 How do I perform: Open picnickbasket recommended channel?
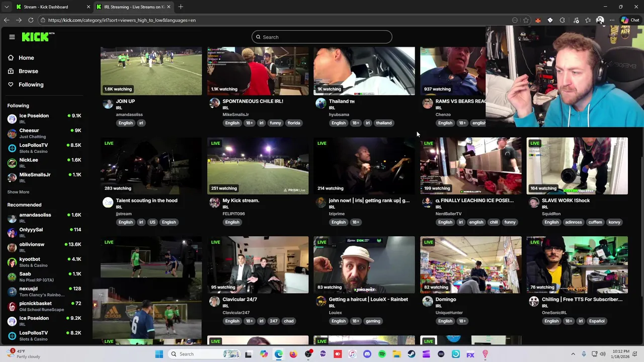(x=44, y=306)
